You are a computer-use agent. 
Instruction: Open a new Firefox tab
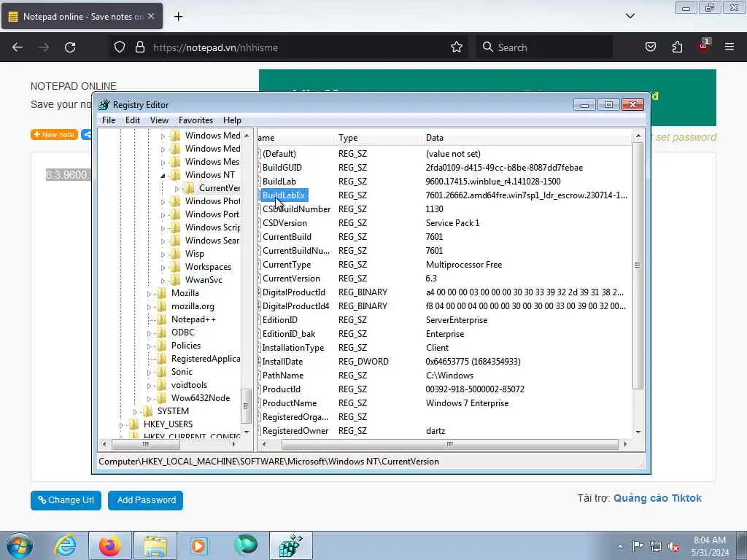(178, 17)
